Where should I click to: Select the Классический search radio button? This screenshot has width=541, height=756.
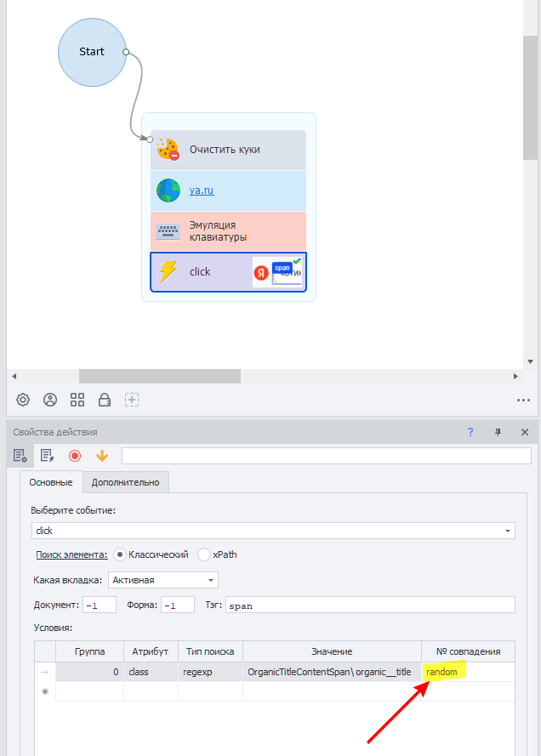click(x=120, y=554)
